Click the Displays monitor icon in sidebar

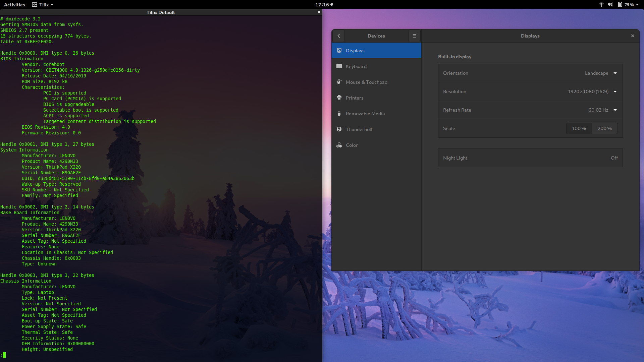pos(339,51)
